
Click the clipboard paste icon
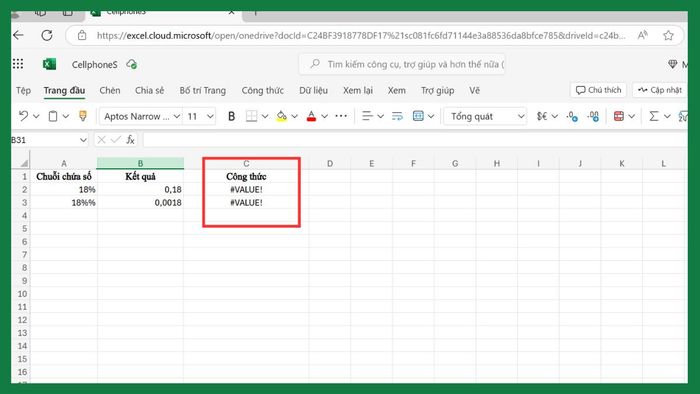[x=53, y=116]
